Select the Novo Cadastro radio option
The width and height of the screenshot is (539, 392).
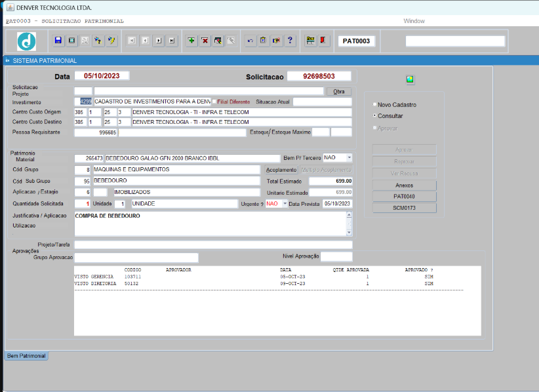tap(375, 105)
